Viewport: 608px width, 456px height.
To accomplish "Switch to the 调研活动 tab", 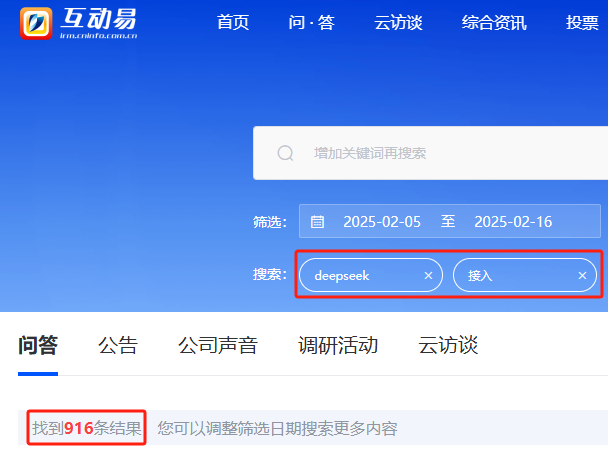I will tap(338, 345).
